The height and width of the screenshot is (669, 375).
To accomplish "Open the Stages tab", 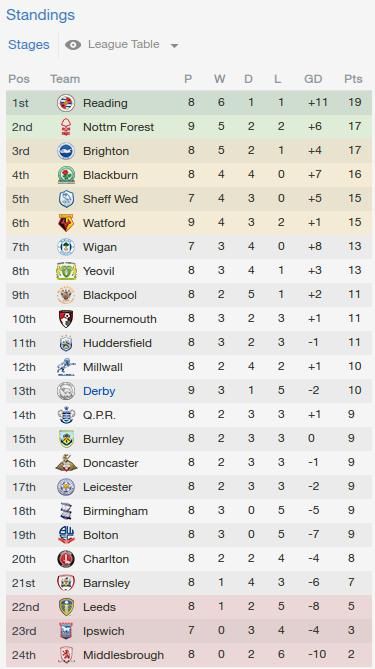I will point(29,44).
